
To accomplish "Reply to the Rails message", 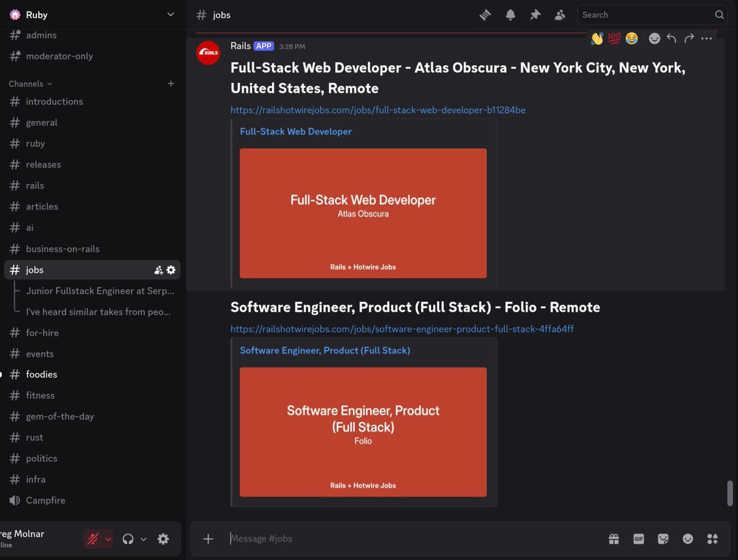I will (672, 38).
